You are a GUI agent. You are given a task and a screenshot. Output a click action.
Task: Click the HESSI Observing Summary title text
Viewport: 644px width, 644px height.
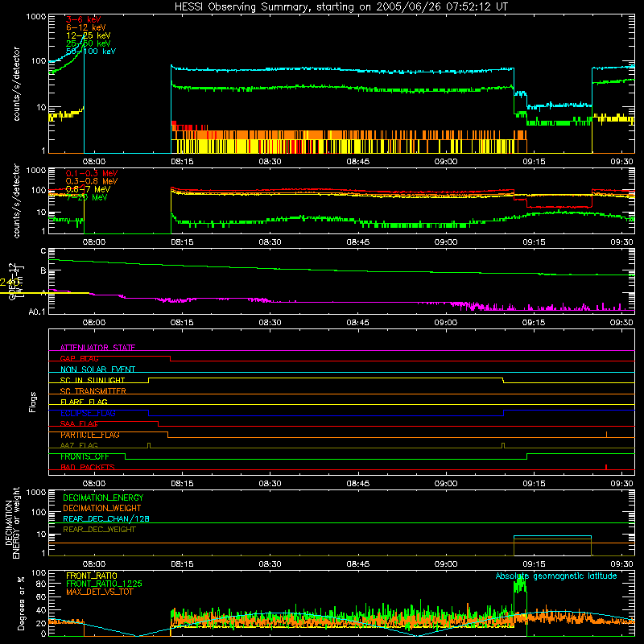tap(341, 7)
